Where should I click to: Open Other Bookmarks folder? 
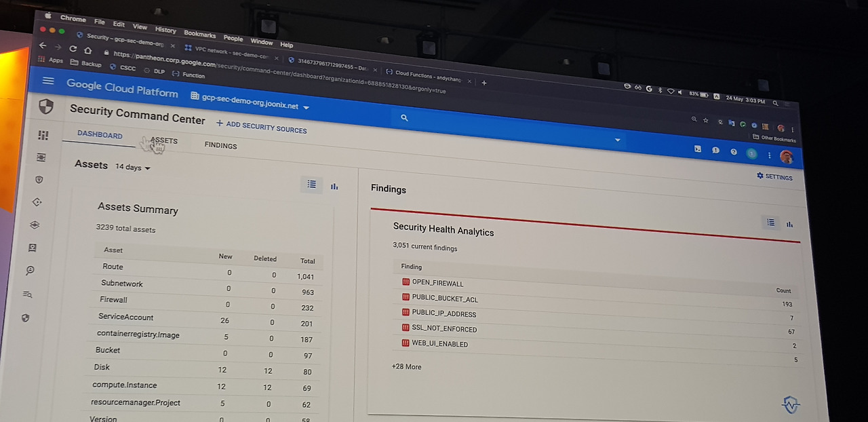[x=774, y=138]
